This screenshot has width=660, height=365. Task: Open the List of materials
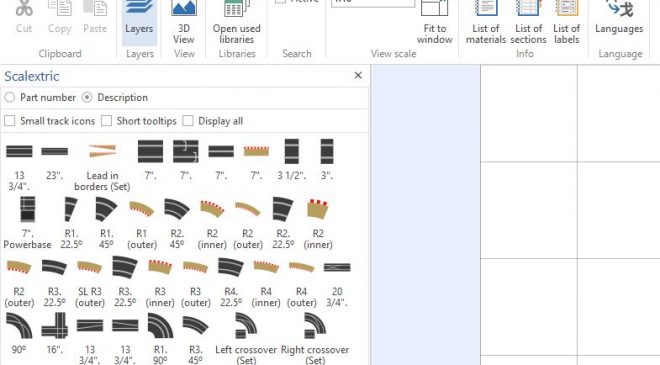pyautogui.click(x=486, y=23)
